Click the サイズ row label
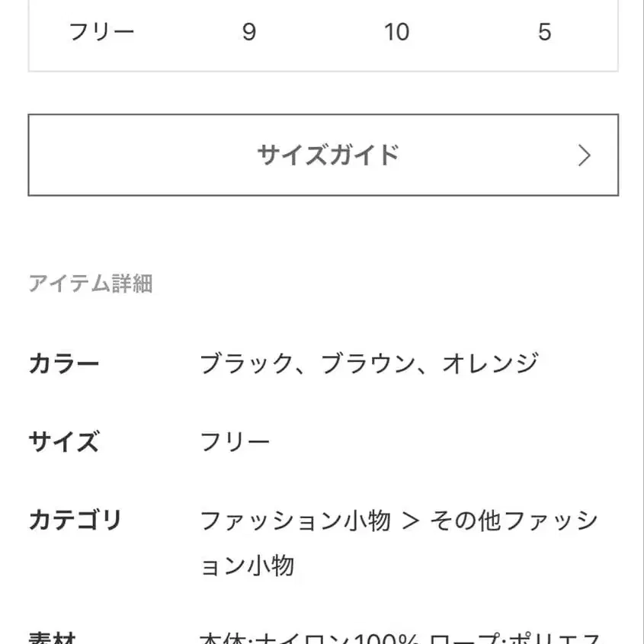This screenshot has height=644, width=644. (x=64, y=441)
